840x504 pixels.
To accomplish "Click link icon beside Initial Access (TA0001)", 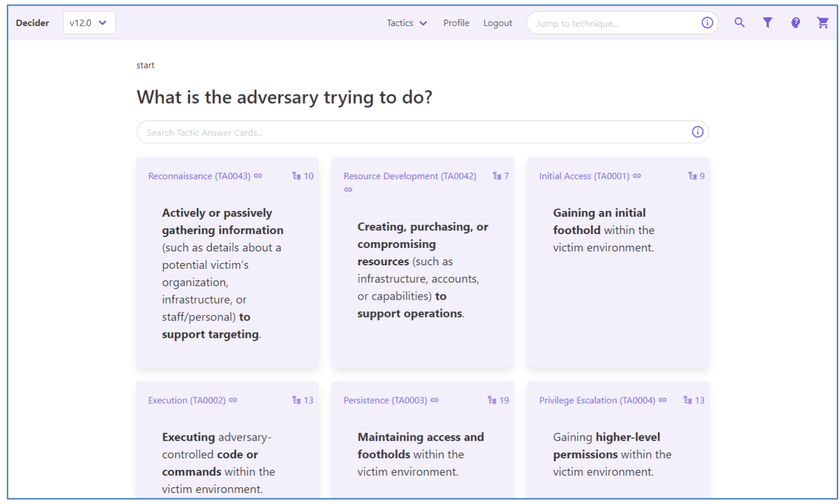I will (x=637, y=176).
